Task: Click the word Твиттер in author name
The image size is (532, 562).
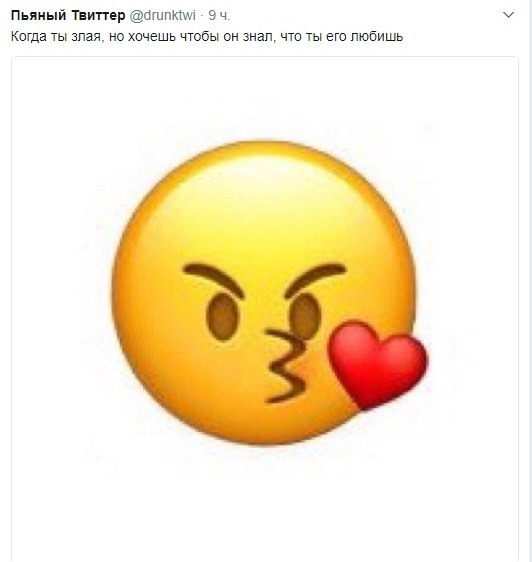Action: coord(99,15)
